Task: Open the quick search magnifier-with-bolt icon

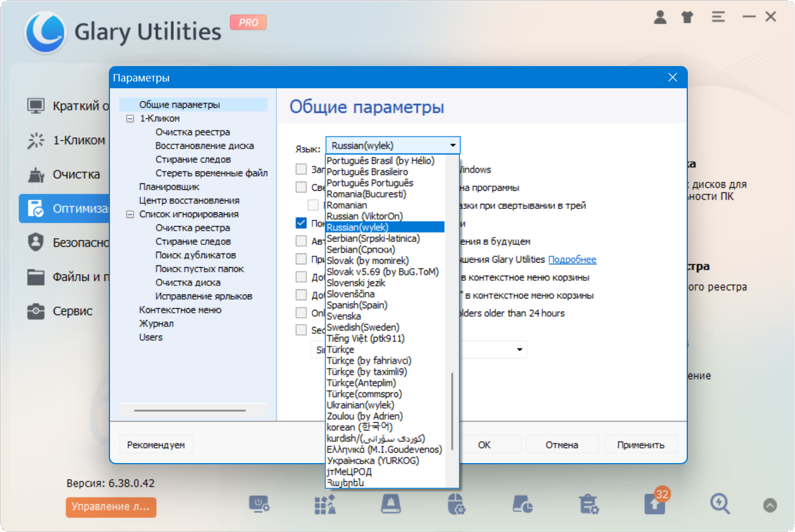Action: [720, 504]
